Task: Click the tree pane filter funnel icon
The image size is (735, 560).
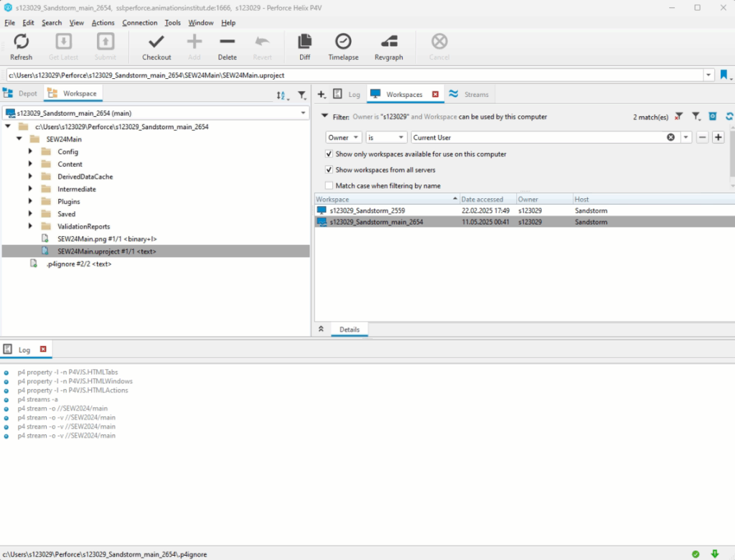Action: [x=302, y=95]
